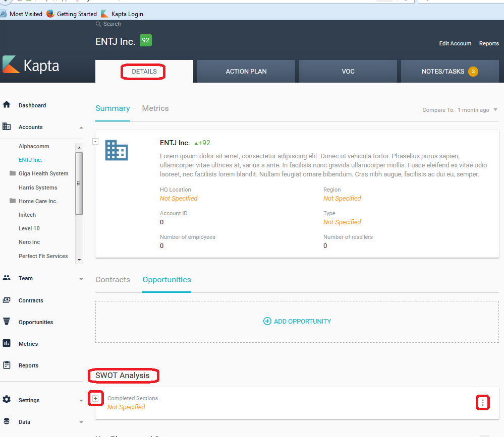Click the search magnifier icon
This screenshot has width=504, height=437.
click(x=98, y=24)
